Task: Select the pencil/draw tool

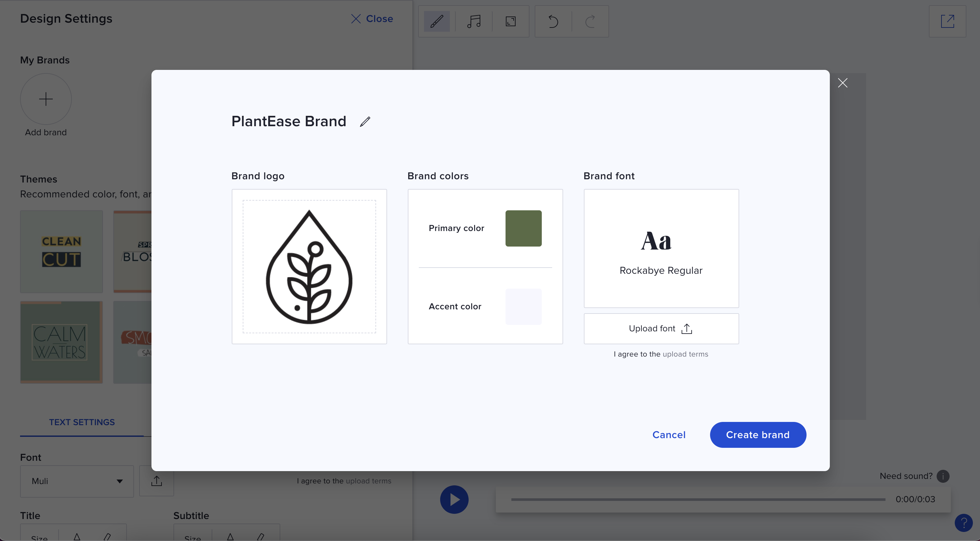Action: pyautogui.click(x=436, y=21)
